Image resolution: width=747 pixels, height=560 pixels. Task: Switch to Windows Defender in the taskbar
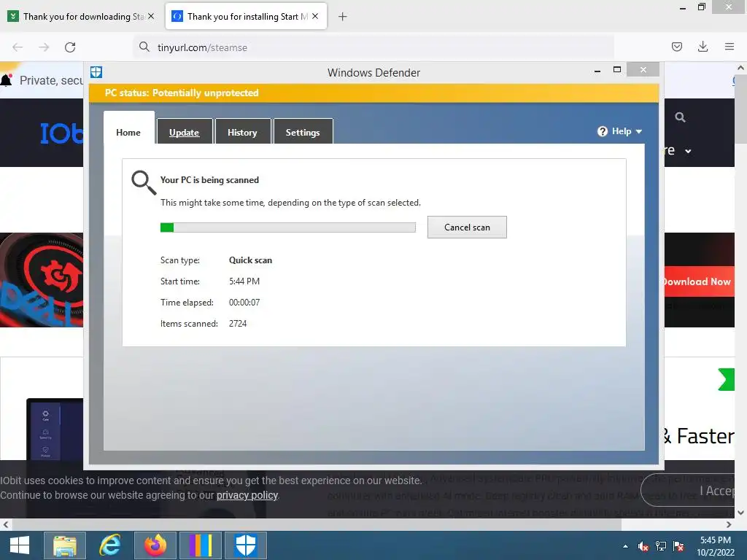(x=246, y=545)
